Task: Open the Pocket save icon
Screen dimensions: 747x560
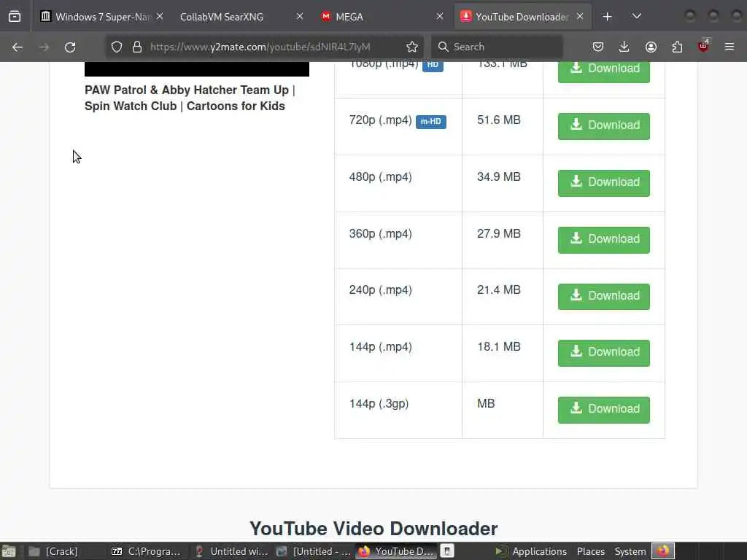Action: pyautogui.click(x=598, y=47)
